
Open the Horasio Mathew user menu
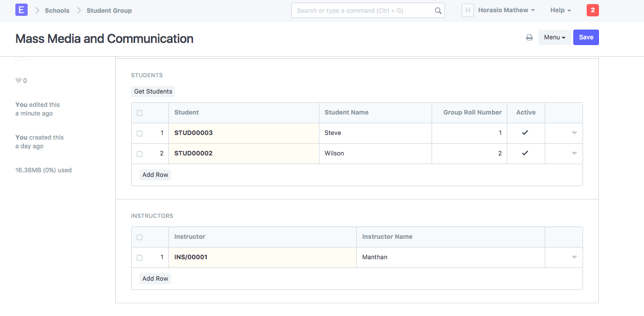pyautogui.click(x=506, y=10)
